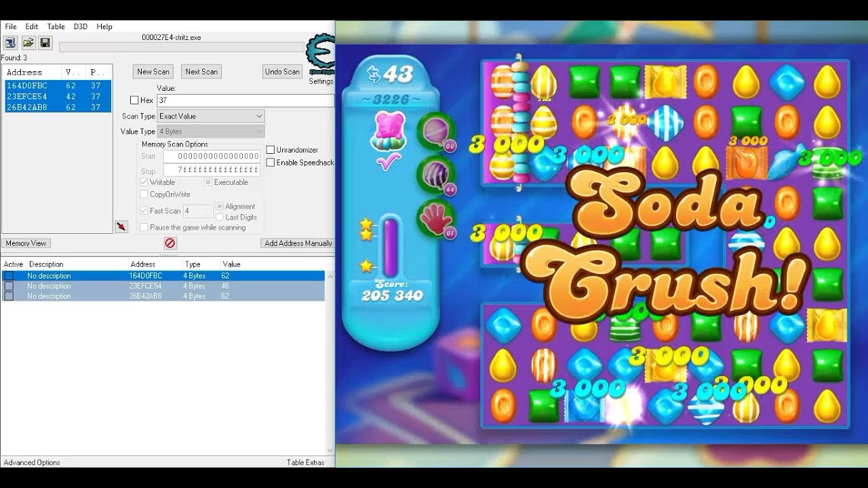Click the save floppy disk icon
Screen dimensions: 868x488
pyautogui.click(x=45, y=43)
